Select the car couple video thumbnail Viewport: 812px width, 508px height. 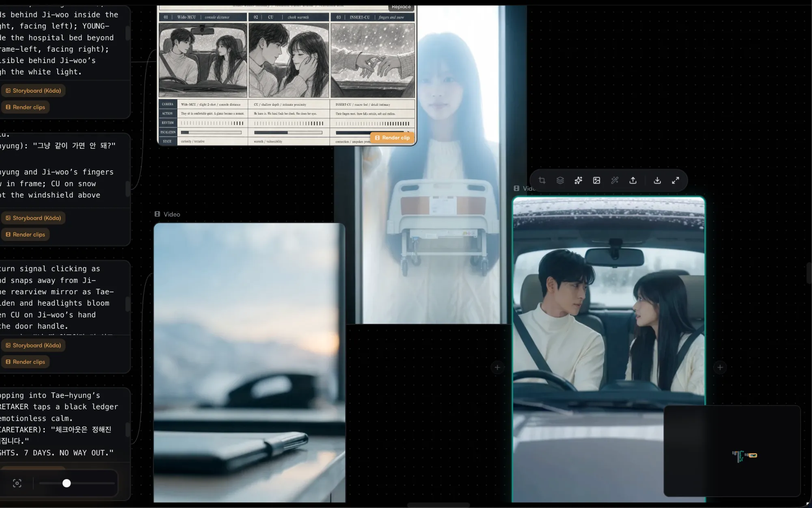coord(609,350)
